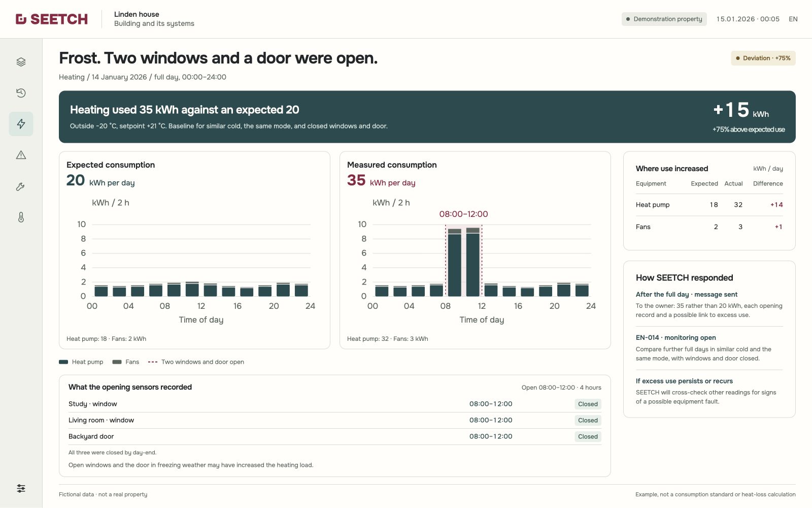Click the date time '15.01.2026 · 00:05'

coord(748,19)
